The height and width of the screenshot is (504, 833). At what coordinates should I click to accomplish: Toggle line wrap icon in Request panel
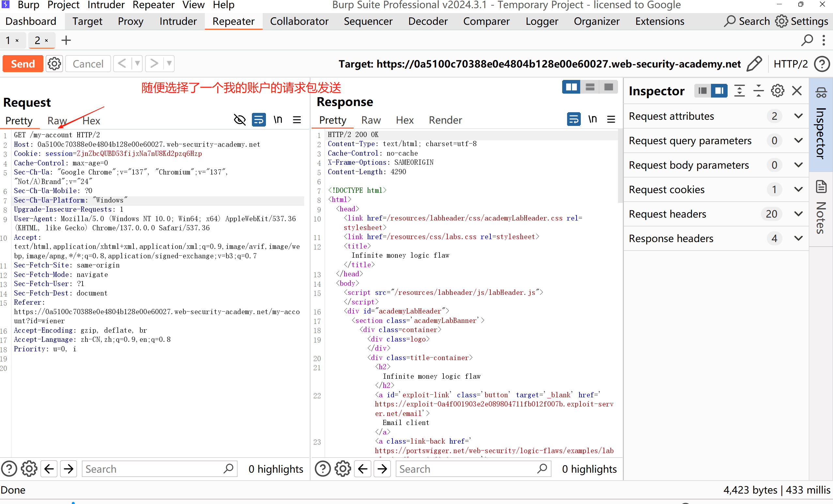[x=259, y=120]
